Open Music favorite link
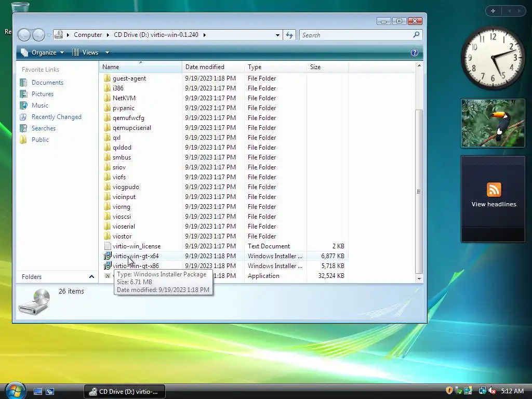Viewport: 532px width, 399px height. coord(39,105)
